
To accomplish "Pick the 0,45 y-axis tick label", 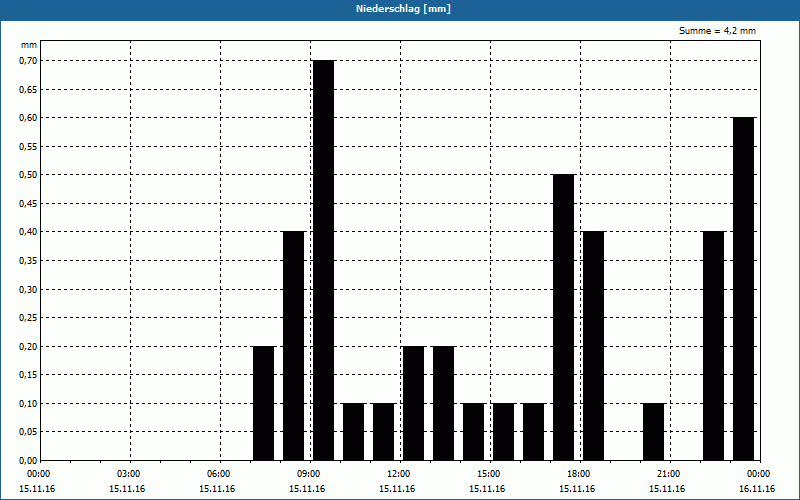I will (29, 204).
